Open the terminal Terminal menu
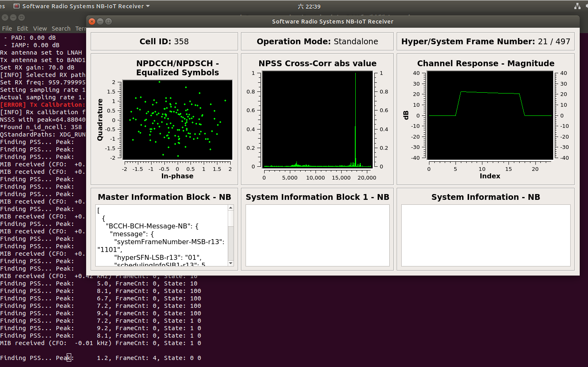 pyautogui.click(x=80, y=29)
